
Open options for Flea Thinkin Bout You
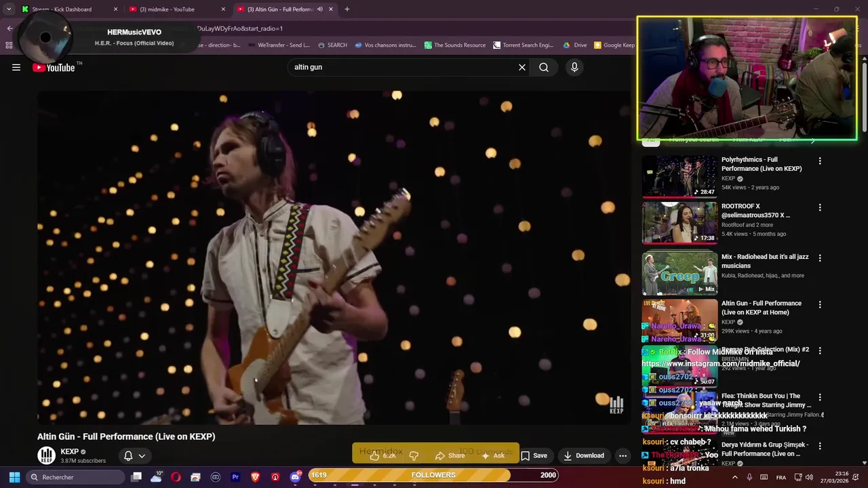click(820, 397)
